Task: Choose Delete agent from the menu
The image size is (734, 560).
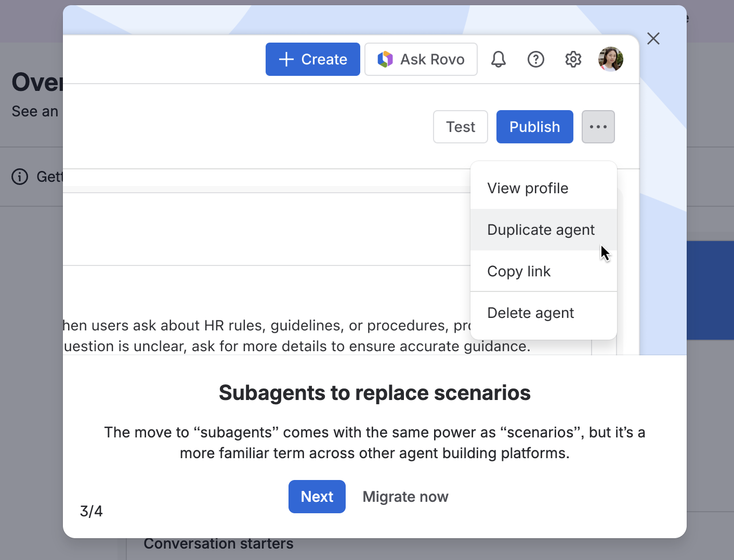Action: [544, 313]
